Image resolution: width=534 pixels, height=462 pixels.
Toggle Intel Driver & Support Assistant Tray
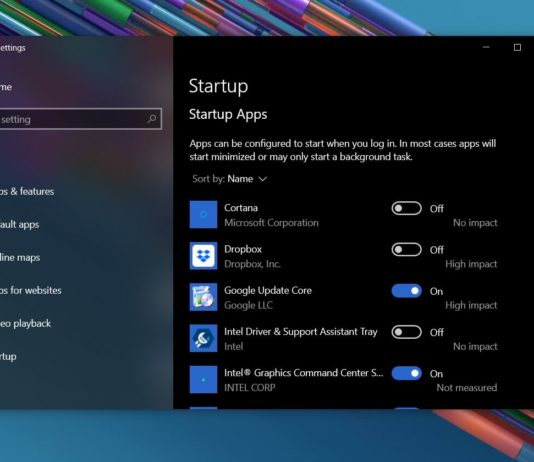406,332
